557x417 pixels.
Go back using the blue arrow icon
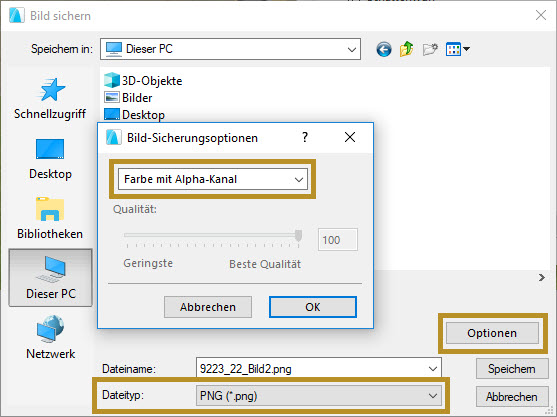tap(384, 49)
